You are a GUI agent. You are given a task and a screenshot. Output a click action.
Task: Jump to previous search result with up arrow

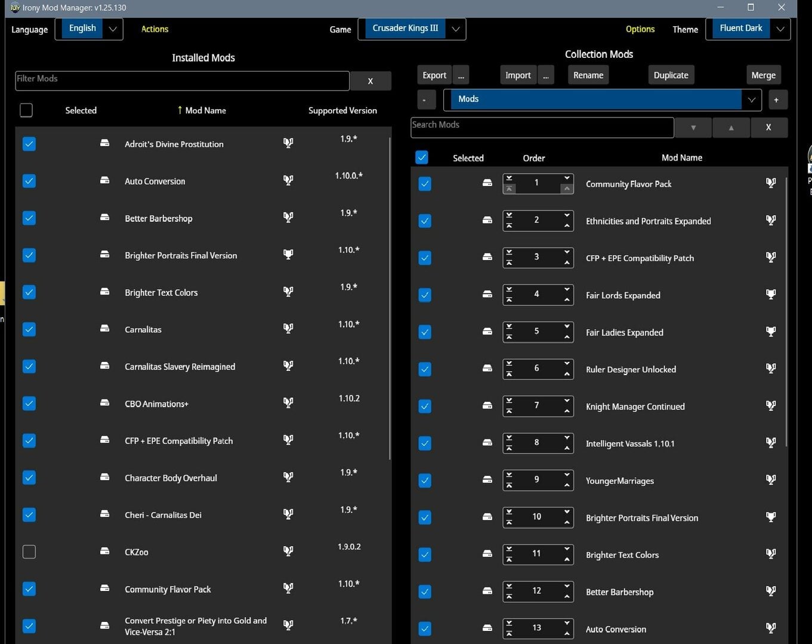[731, 128]
